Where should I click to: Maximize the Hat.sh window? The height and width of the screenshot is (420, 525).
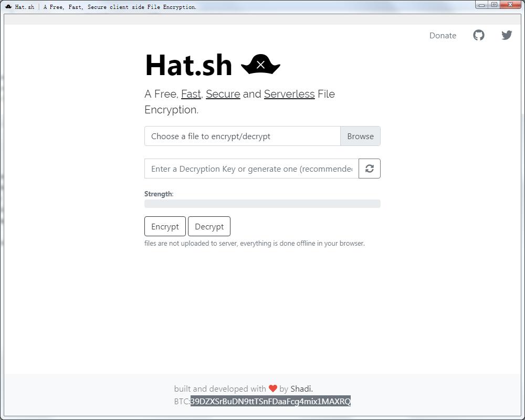[494, 5]
